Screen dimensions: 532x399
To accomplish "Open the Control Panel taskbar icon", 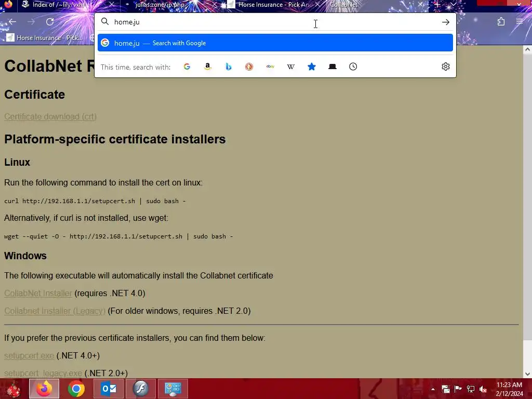I will 173,389.
